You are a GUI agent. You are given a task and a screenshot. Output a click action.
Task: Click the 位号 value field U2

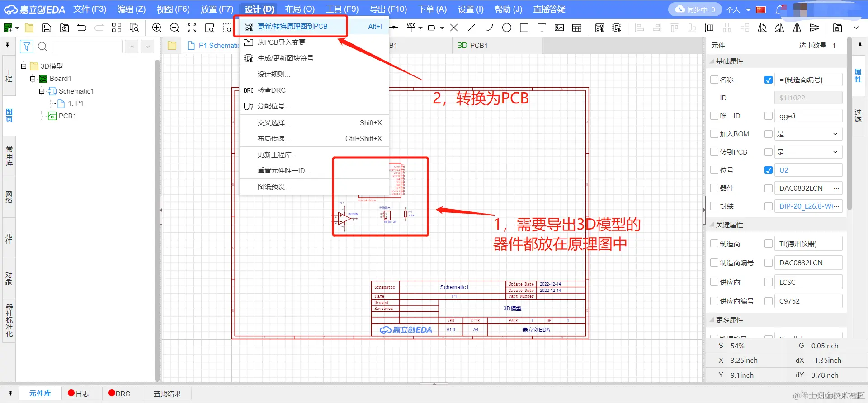click(x=808, y=170)
